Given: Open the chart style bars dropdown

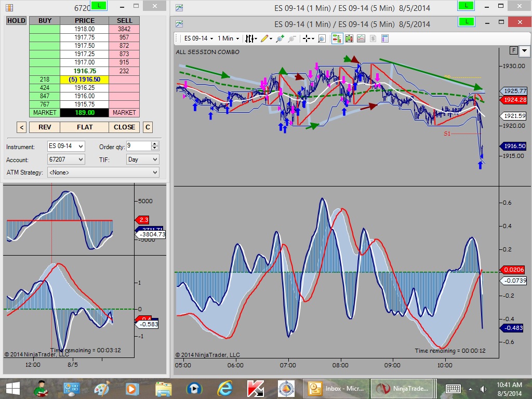Looking at the screenshot, I should [x=251, y=38].
